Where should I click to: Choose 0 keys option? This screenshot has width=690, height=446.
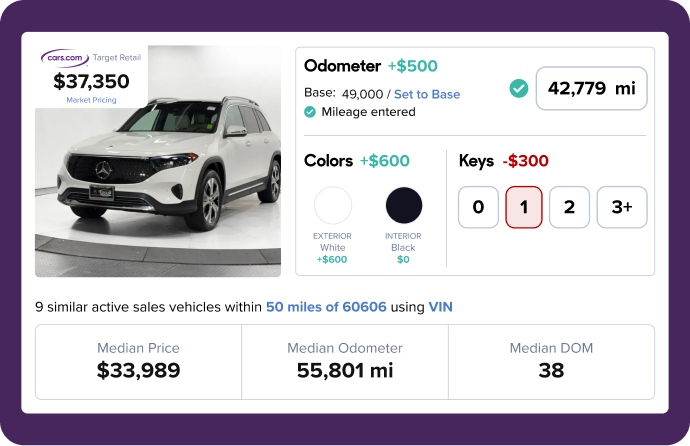point(478,207)
